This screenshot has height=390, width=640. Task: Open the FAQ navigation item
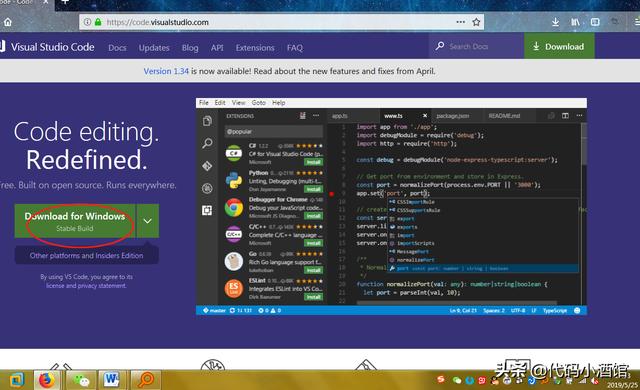click(295, 48)
